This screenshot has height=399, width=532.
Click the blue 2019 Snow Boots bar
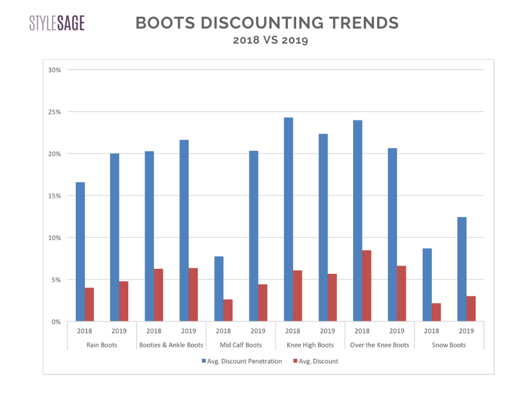[x=462, y=269]
